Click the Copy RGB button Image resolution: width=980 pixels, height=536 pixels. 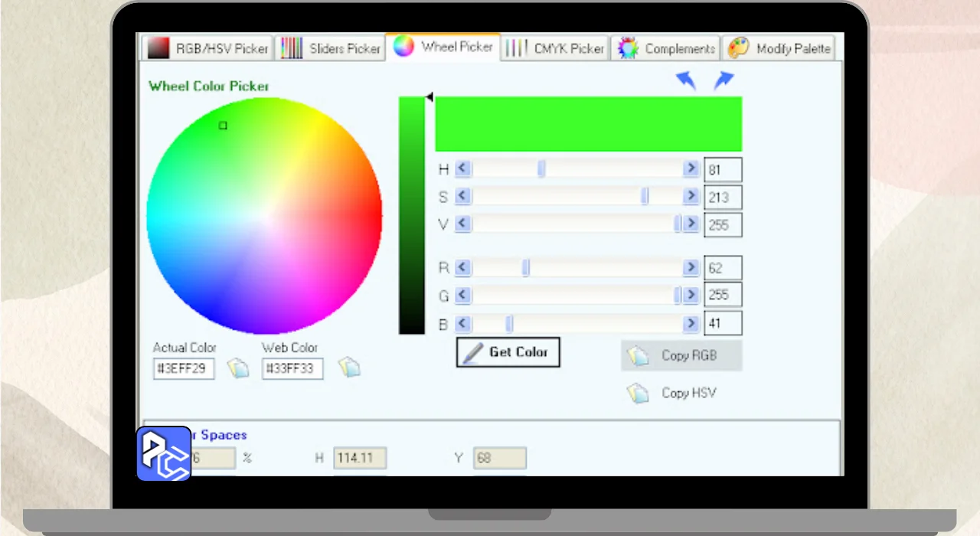click(681, 356)
